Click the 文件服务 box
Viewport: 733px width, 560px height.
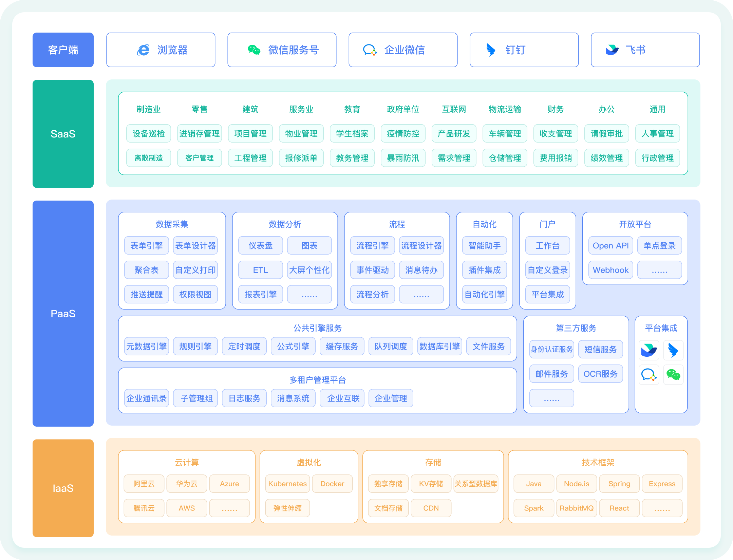[489, 346]
